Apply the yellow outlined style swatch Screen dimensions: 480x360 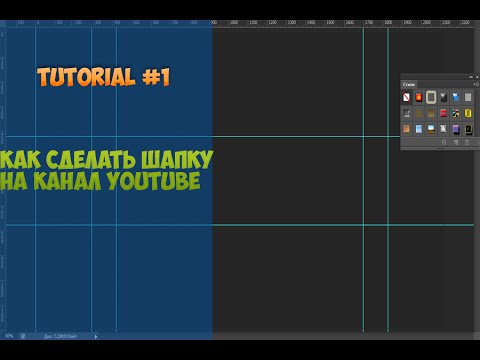468,113
